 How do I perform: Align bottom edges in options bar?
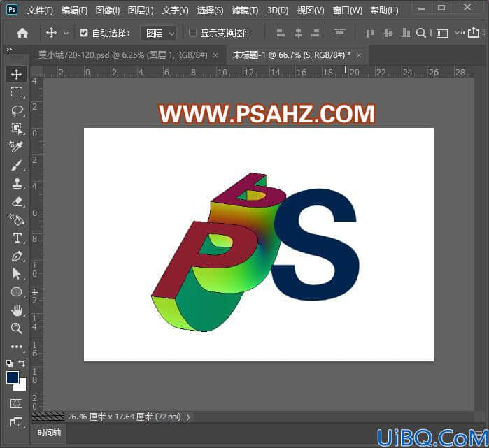point(406,33)
